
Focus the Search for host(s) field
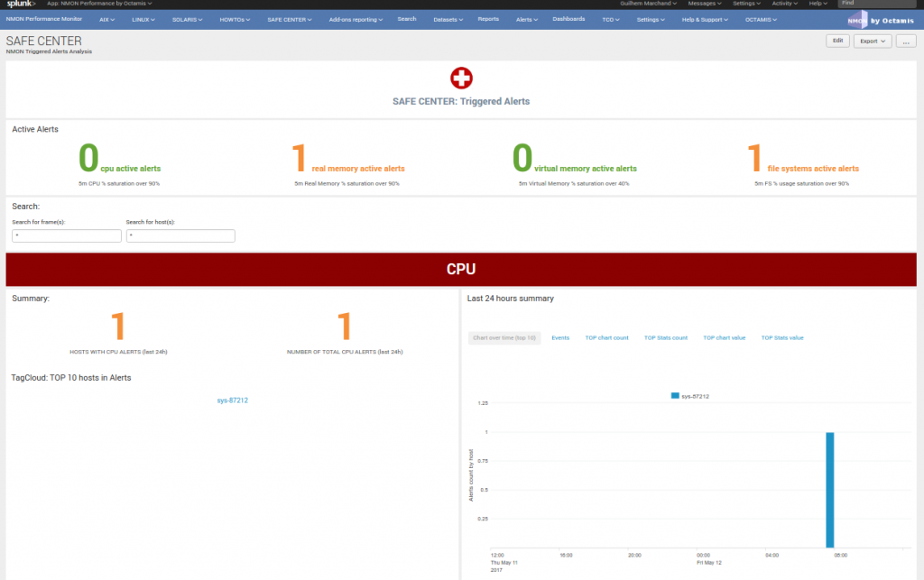pos(180,235)
